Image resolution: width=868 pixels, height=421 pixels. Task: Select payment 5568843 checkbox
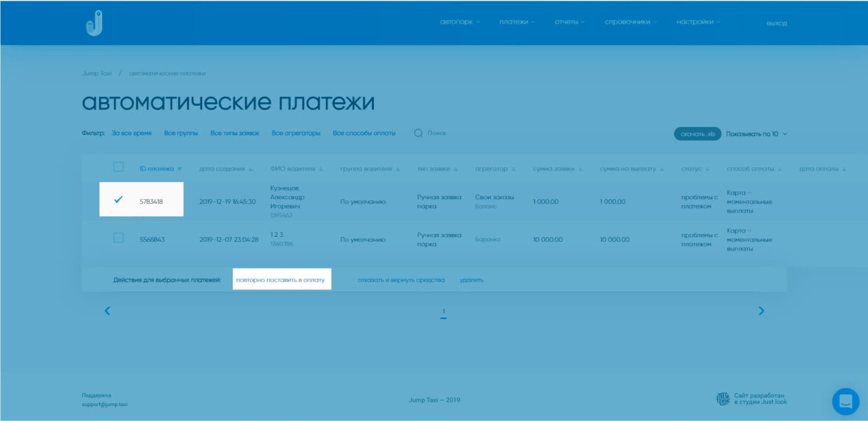pyautogui.click(x=118, y=238)
